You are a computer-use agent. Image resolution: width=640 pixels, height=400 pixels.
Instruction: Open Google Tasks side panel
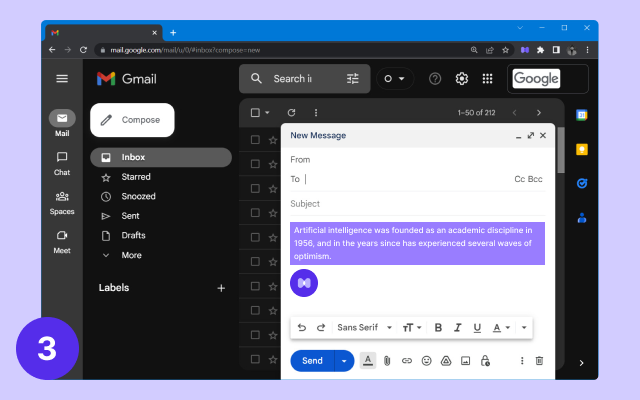582,184
